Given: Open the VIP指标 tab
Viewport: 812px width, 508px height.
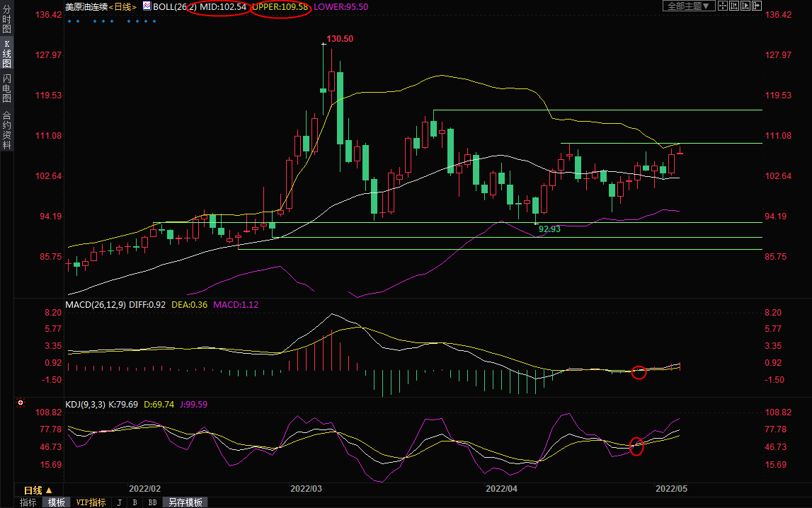Looking at the screenshot, I should point(91,502).
